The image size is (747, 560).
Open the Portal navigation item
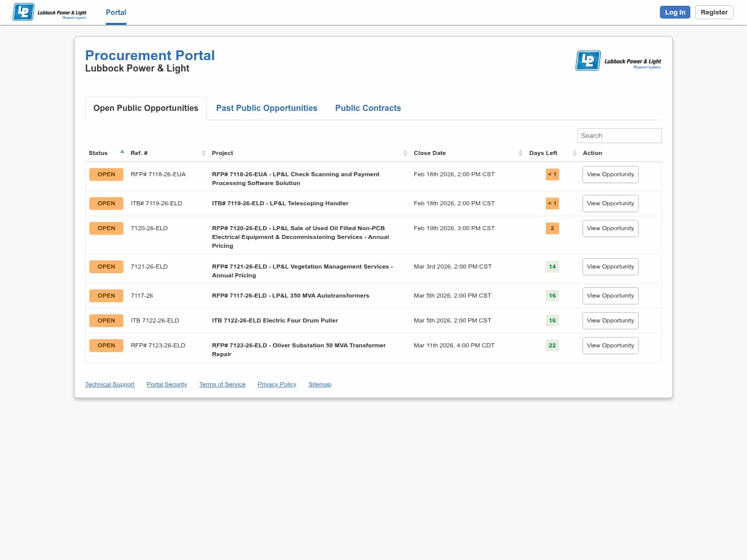point(116,12)
